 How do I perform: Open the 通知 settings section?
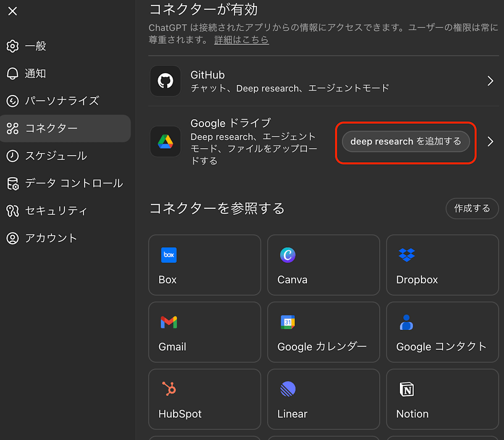[65, 73]
